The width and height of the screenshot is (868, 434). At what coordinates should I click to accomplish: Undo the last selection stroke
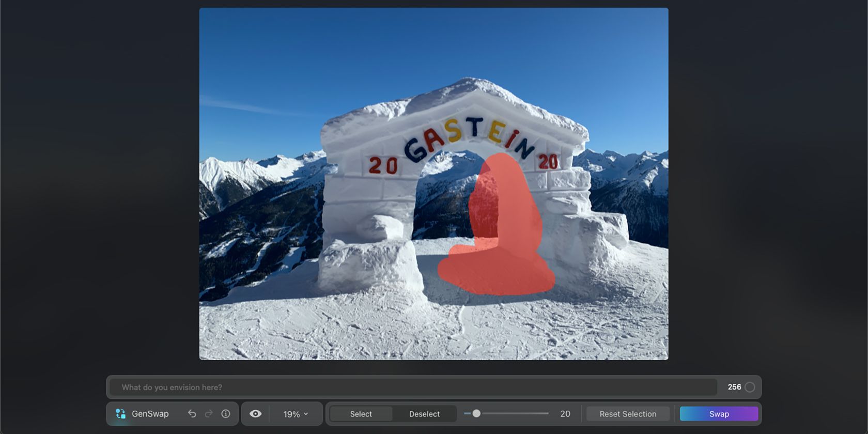pyautogui.click(x=192, y=414)
